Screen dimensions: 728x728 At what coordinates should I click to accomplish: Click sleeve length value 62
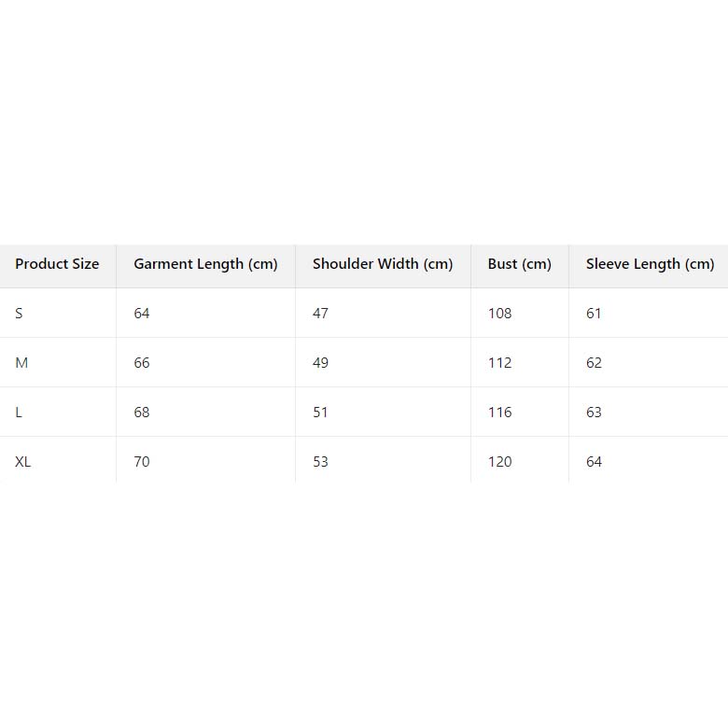point(594,363)
